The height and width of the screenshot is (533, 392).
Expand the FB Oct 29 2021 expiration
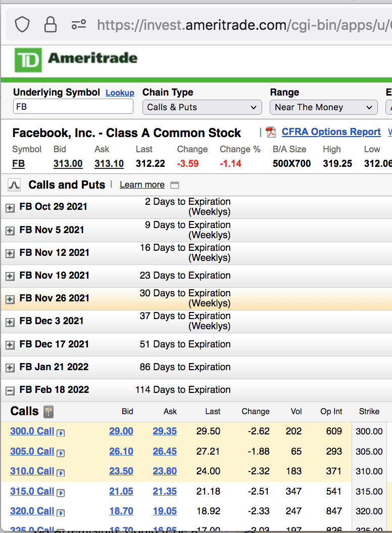pyautogui.click(x=10, y=208)
